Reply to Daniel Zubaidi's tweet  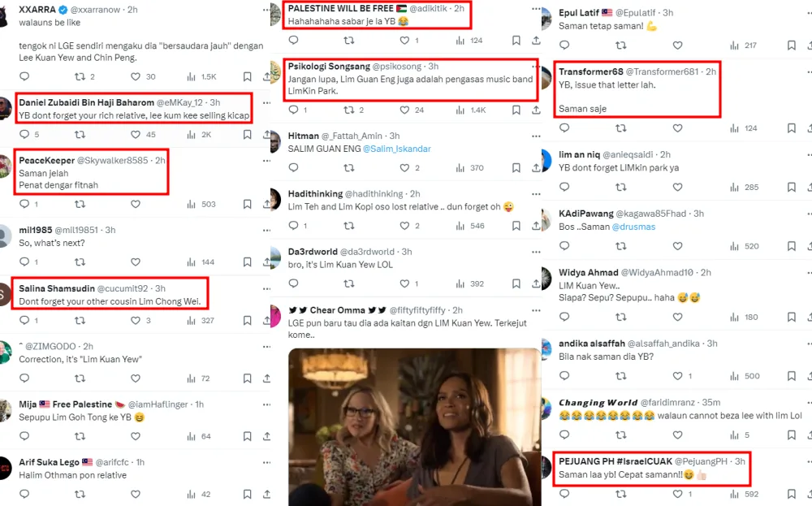[x=24, y=135]
